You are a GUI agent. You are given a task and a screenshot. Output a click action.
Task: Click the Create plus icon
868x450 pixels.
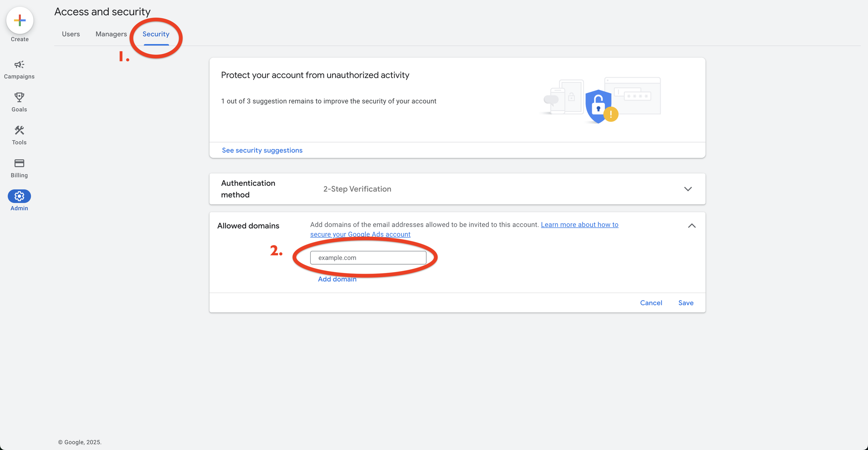(x=19, y=20)
